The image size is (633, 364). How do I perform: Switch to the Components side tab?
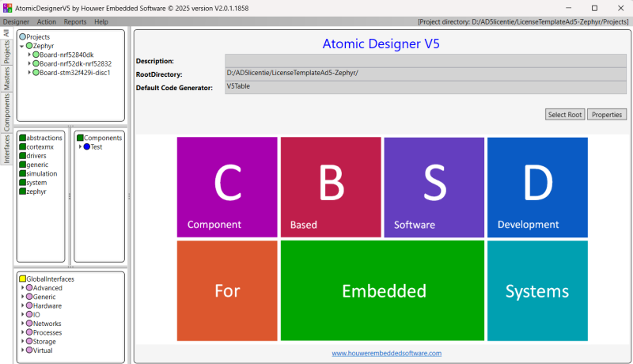[x=6, y=112]
